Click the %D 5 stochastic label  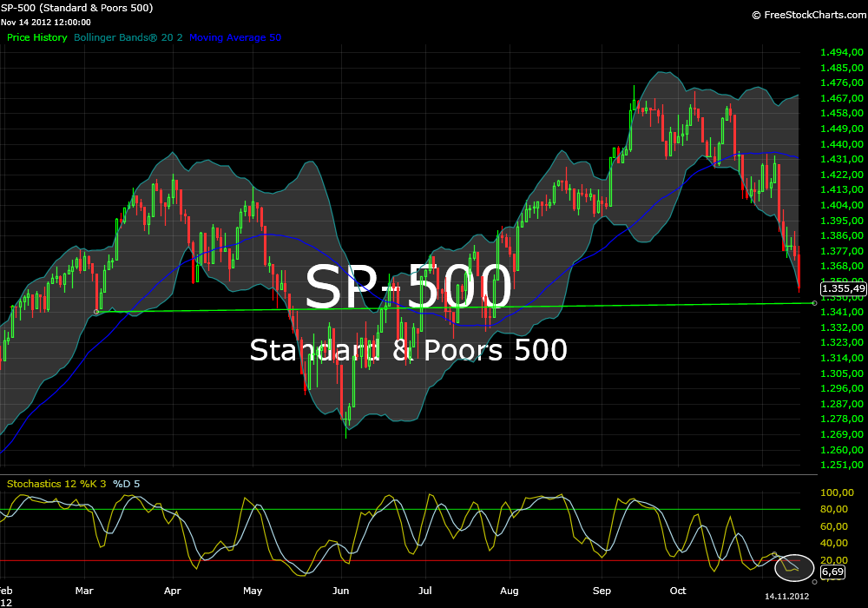click(126, 483)
